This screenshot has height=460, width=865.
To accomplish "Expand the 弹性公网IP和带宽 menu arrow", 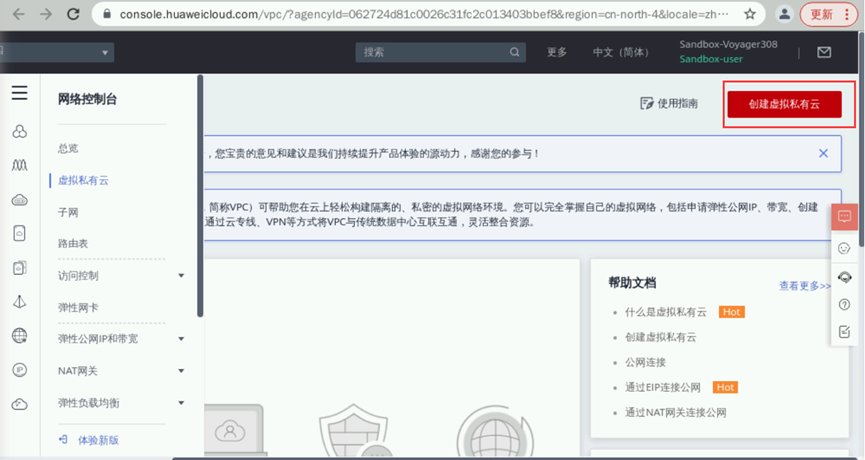I will pos(181,339).
